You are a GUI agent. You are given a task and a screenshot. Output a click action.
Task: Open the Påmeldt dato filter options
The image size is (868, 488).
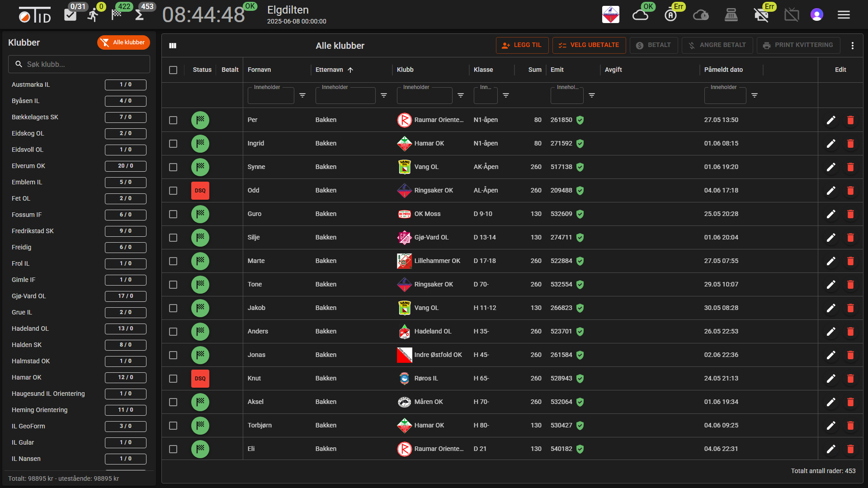[x=755, y=95]
